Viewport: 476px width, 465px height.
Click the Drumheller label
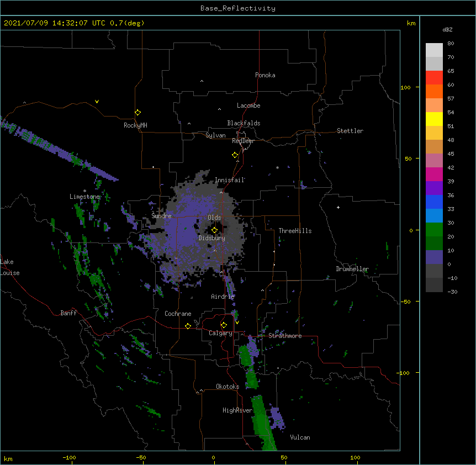coord(352,269)
